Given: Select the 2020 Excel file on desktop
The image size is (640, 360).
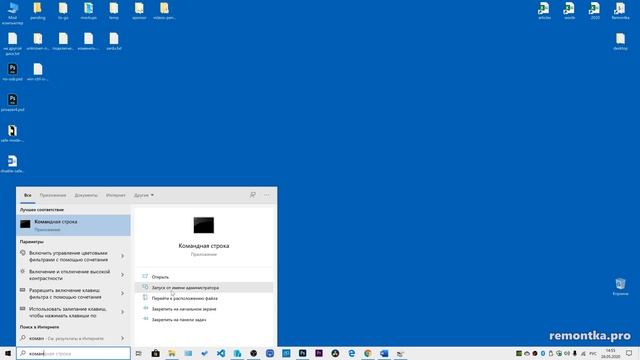Looking at the screenshot, I should tap(595, 11).
